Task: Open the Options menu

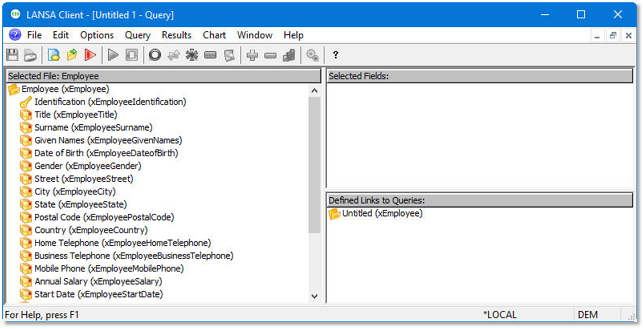Action: (x=97, y=35)
